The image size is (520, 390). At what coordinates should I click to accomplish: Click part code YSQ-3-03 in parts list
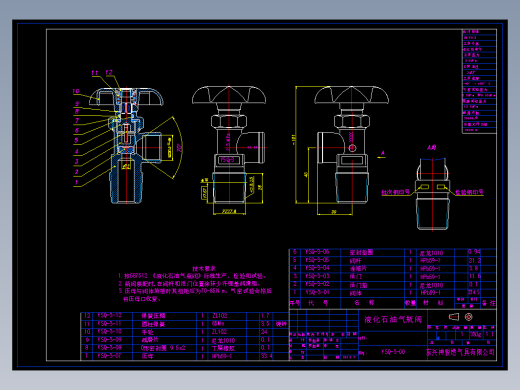[x=317, y=276]
